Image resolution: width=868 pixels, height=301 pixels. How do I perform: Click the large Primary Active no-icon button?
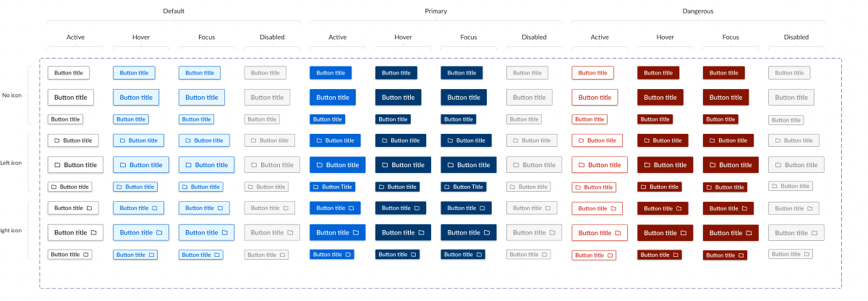tap(333, 97)
